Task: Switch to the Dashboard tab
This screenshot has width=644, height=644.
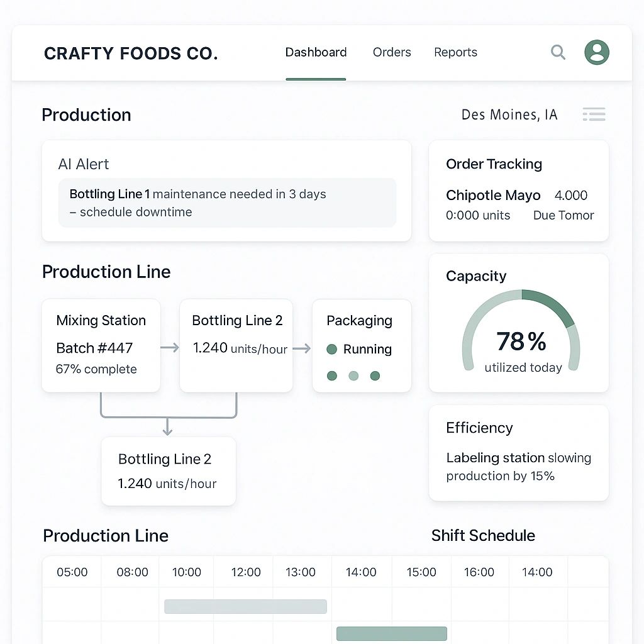Action: 316,53
